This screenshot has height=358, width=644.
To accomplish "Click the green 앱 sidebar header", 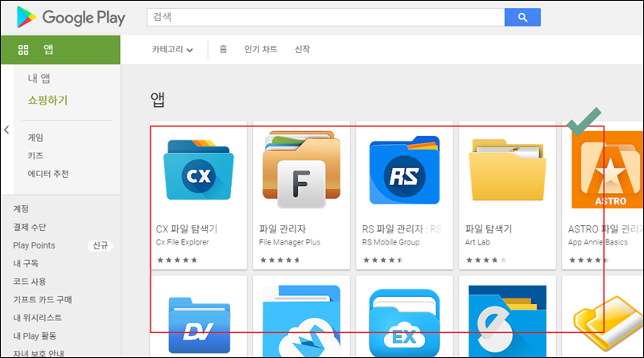I will [60, 50].
